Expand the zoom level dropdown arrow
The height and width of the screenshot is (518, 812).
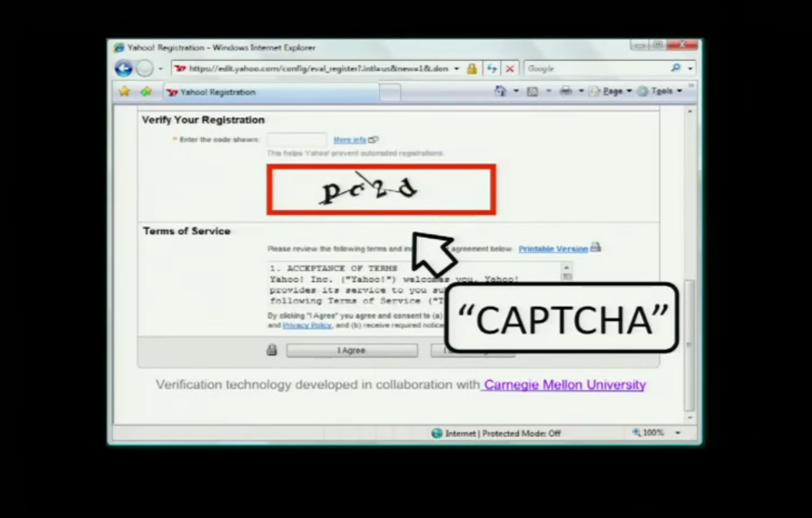677,433
